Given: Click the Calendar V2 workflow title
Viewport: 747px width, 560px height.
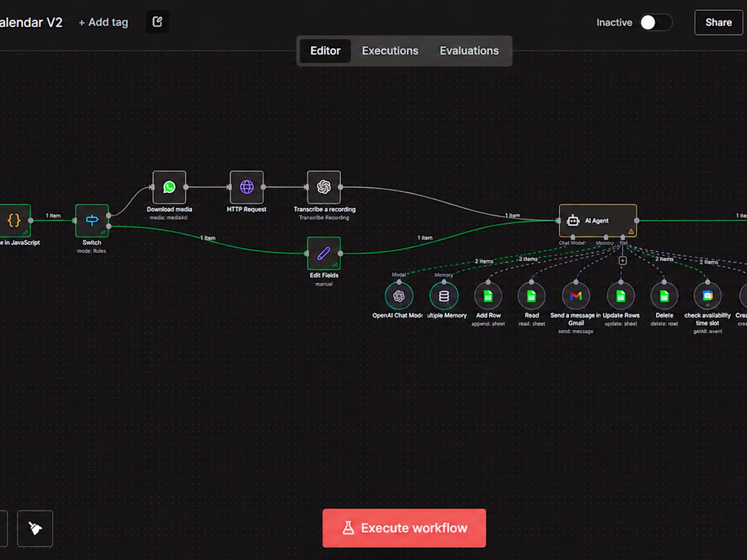Looking at the screenshot, I should (x=31, y=22).
